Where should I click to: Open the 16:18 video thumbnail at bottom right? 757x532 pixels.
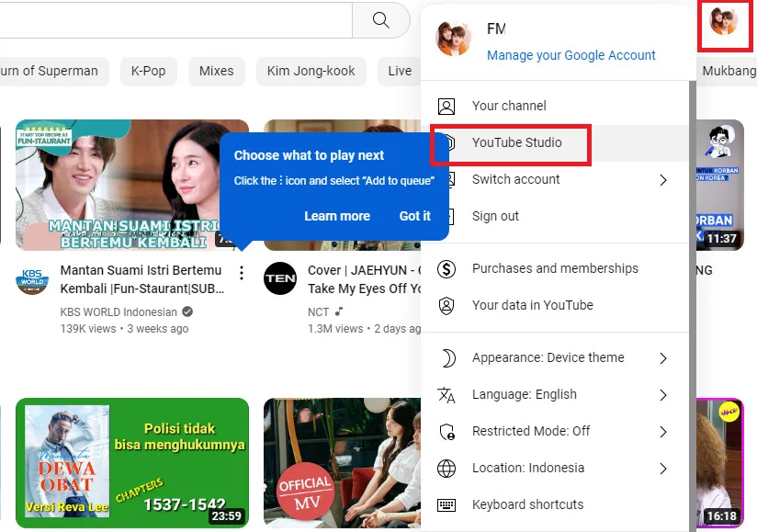point(720,463)
